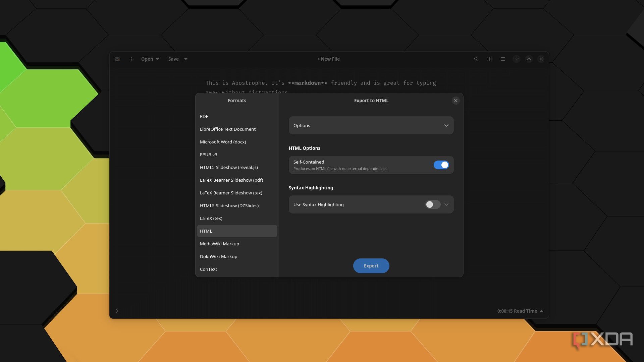Image resolution: width=644 pixels, height=362 pixels.
Task: Create a new document with the page icon
Action: coord(130,59)
